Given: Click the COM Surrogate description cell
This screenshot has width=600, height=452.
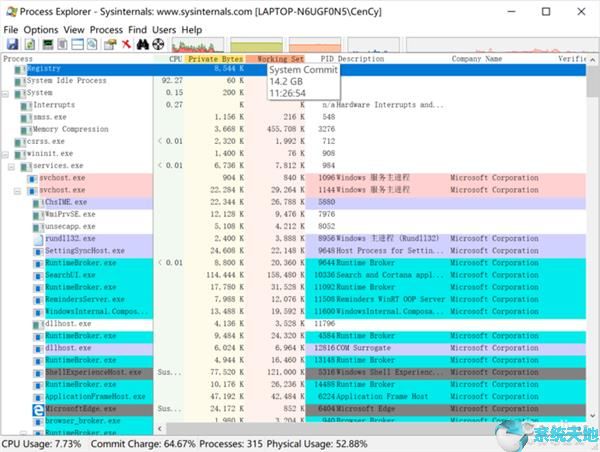Looking at the screenshot, I should pos(364,349).
